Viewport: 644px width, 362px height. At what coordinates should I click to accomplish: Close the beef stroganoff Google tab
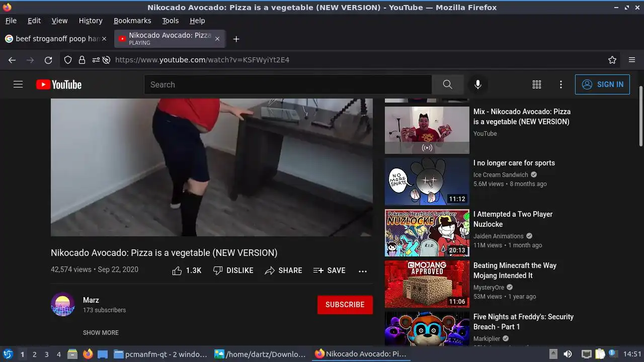tap(104, 39)
